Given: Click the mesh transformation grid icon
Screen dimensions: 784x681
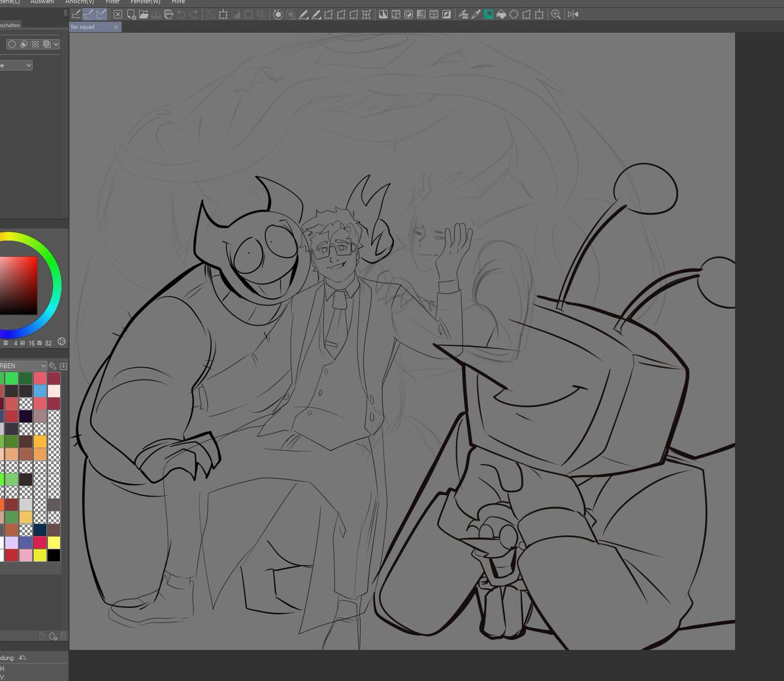Looking at the screenshot, I should coord(367,14).
